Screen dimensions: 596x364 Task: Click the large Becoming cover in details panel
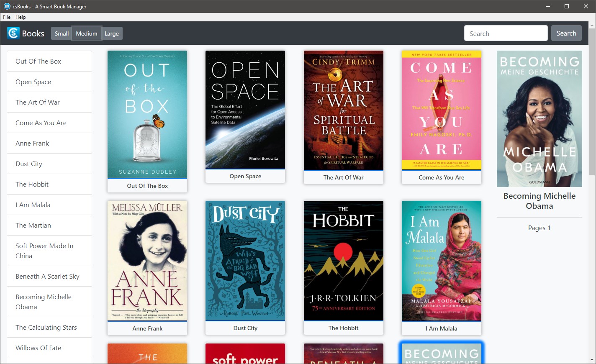coord(539,119)
